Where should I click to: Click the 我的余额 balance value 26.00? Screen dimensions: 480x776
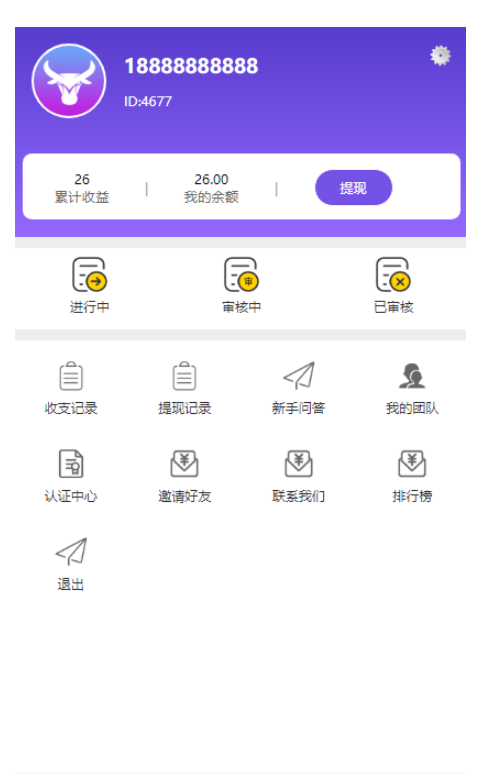(x=211, y=179)
